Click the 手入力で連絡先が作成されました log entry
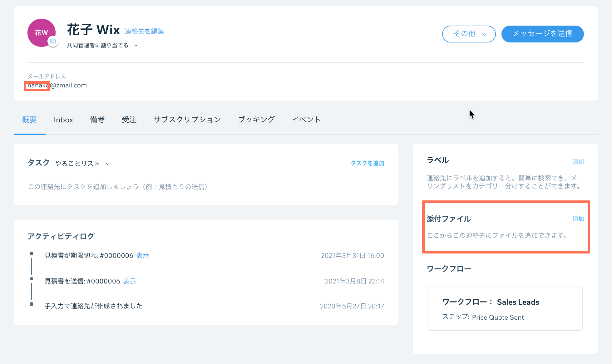Image resolution: width=612 pixels, height=364 pixels. [93, 306]
